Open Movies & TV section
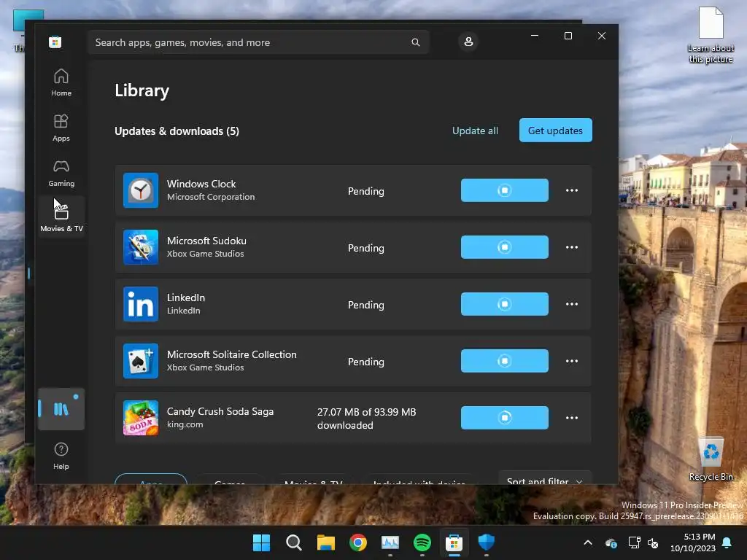 pos(61,217)
